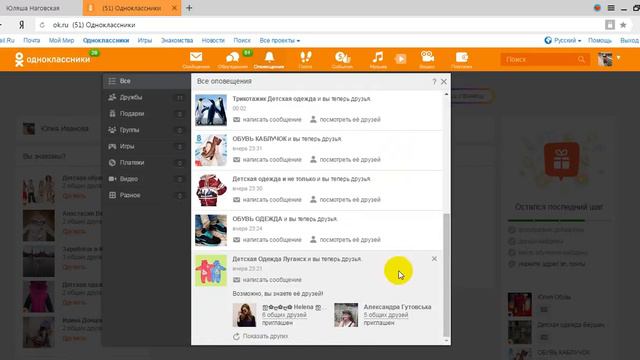The height and width of the screenshot is (360, 640).
Task: Click the page reload icon in address bar
Action: coord(42,25)
